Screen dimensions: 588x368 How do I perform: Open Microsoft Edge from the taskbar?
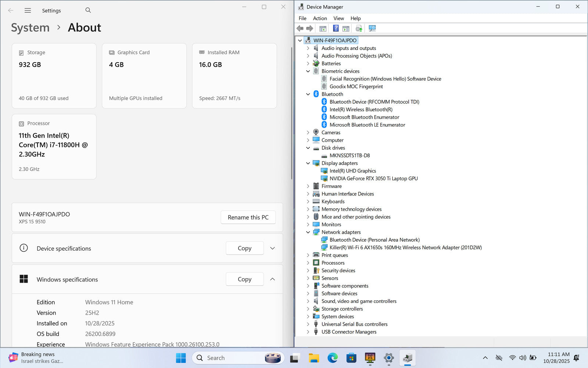pyautogui.click(x=333, y=358)
